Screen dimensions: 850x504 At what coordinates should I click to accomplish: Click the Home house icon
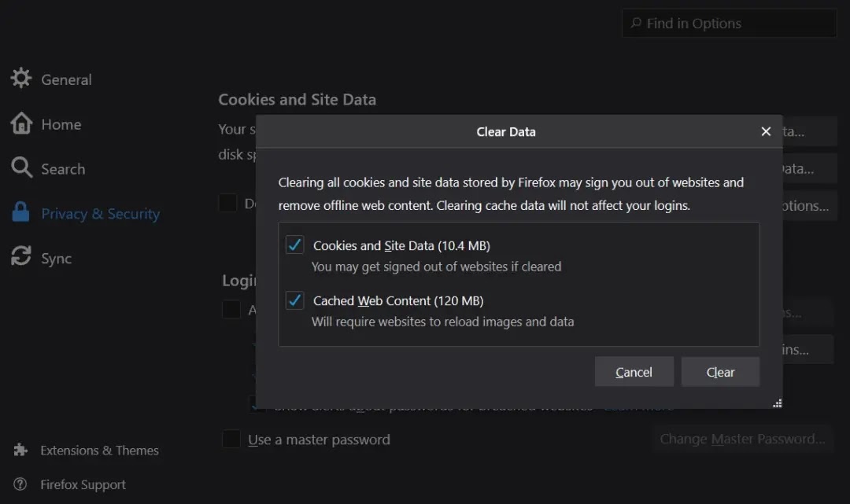[21, 123]
